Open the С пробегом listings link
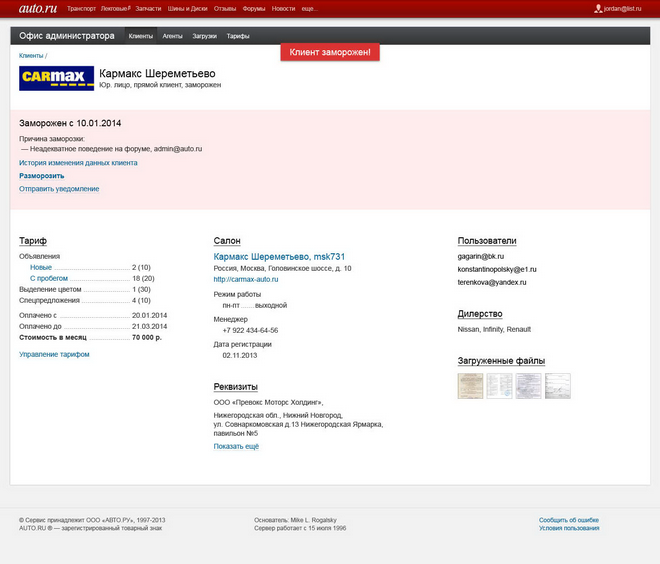The height and width of the screenshot is (564, 660). click(x=49, y=278)
